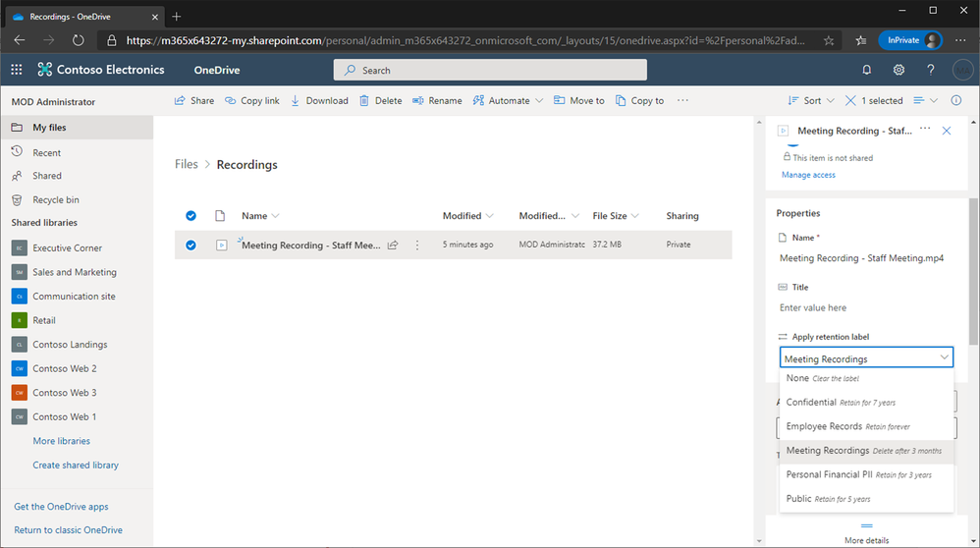The height and width of the screenshot is (548, 980).
Task: Clear selection with 1 selected X
Action: [x=850, y=100]
